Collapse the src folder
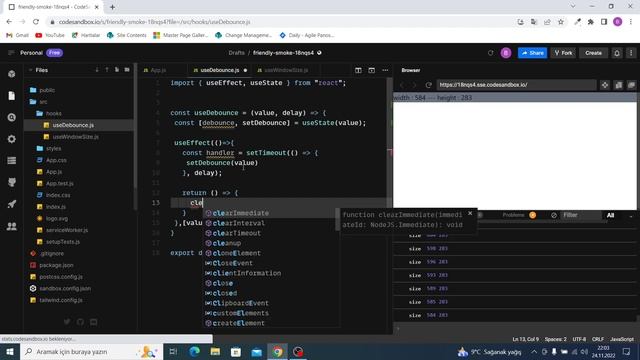The image size is (640, 360). tap(43, 102)
